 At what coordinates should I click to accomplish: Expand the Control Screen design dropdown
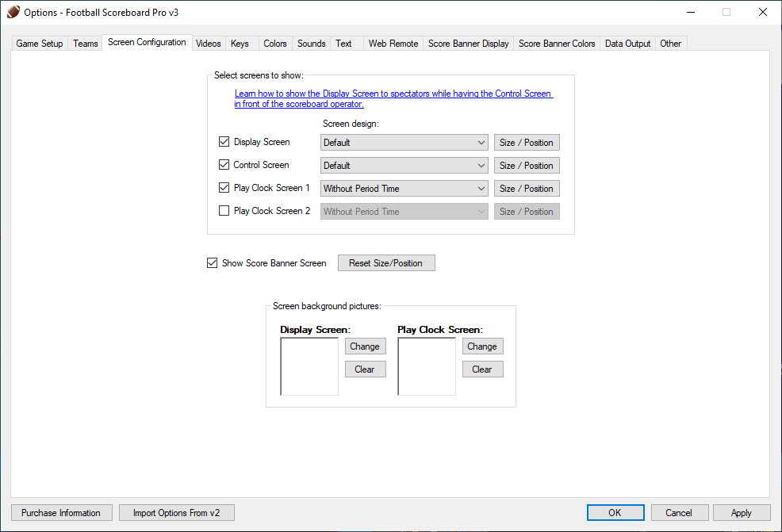click(x=404, y=166)
